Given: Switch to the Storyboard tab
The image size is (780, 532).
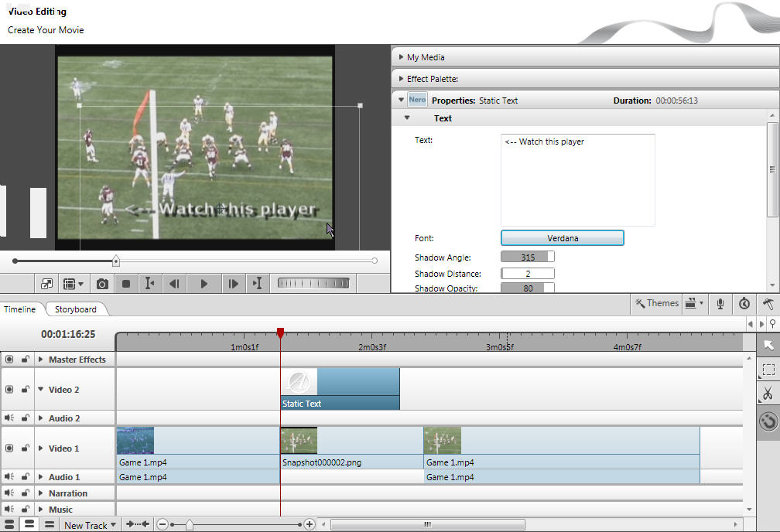Looking at the screenshot, I should (76, 309).
